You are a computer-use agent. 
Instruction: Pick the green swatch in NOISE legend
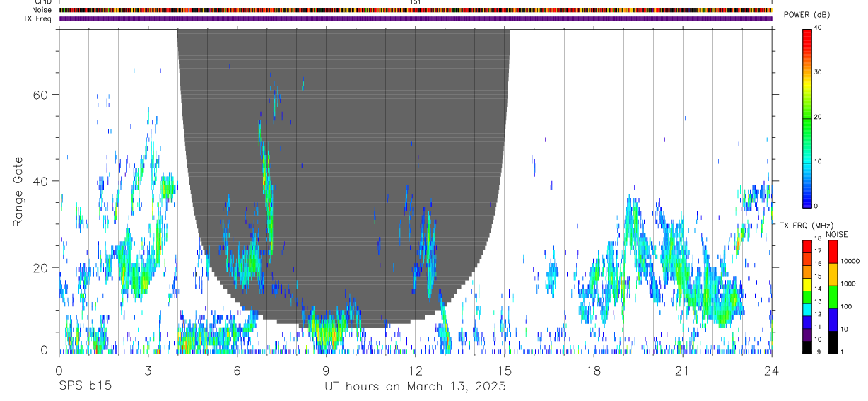tap(833, 297)
